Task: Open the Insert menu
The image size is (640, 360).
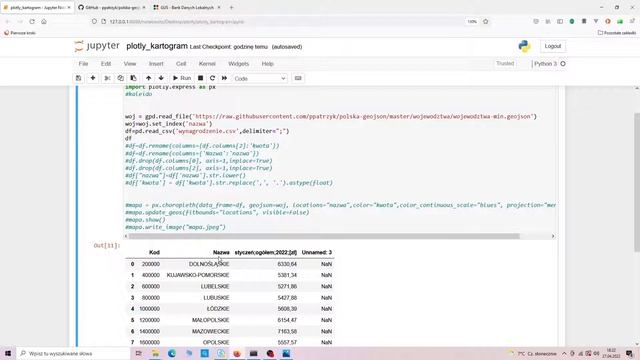Action: (156, 64)
